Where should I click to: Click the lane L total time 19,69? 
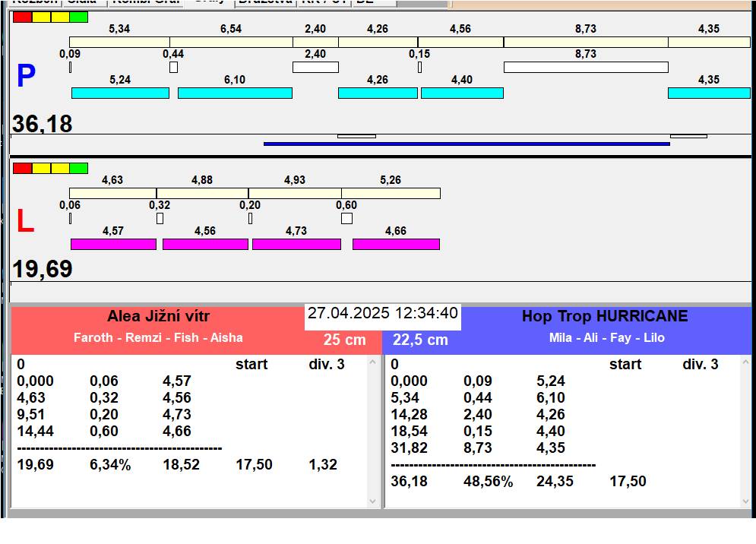[x=43, y=269]
